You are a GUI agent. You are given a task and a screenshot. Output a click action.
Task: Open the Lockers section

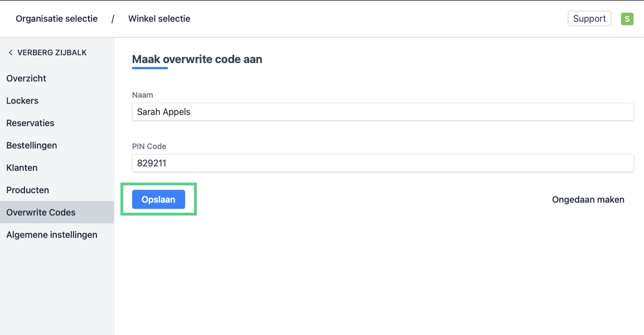coord(22,100)
